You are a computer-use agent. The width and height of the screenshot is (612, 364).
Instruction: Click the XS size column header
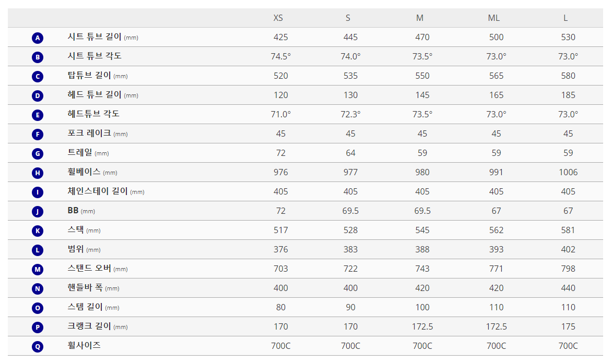(x=278, y=18)
